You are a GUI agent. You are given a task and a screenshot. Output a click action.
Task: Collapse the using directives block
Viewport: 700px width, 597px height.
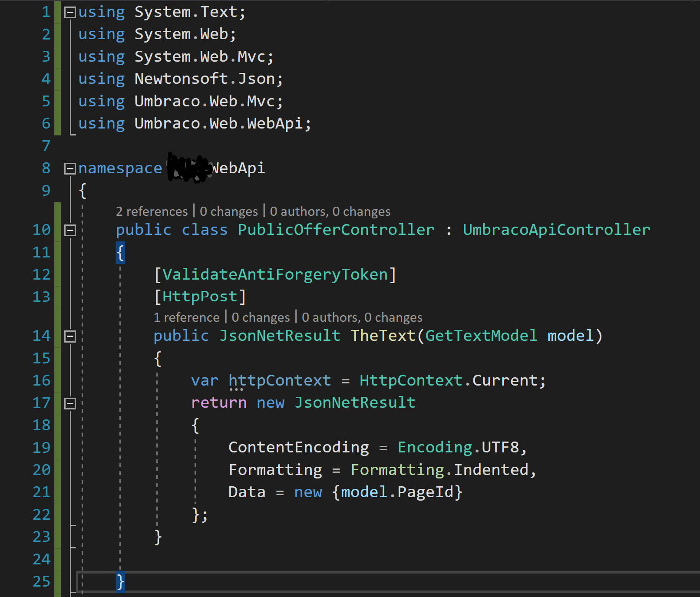pos(70,13)
